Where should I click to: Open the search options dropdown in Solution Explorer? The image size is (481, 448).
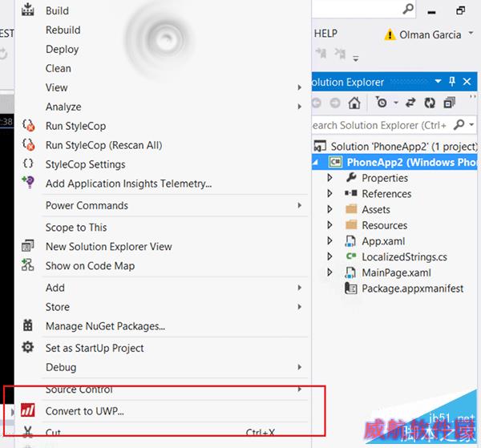[471, 124]
